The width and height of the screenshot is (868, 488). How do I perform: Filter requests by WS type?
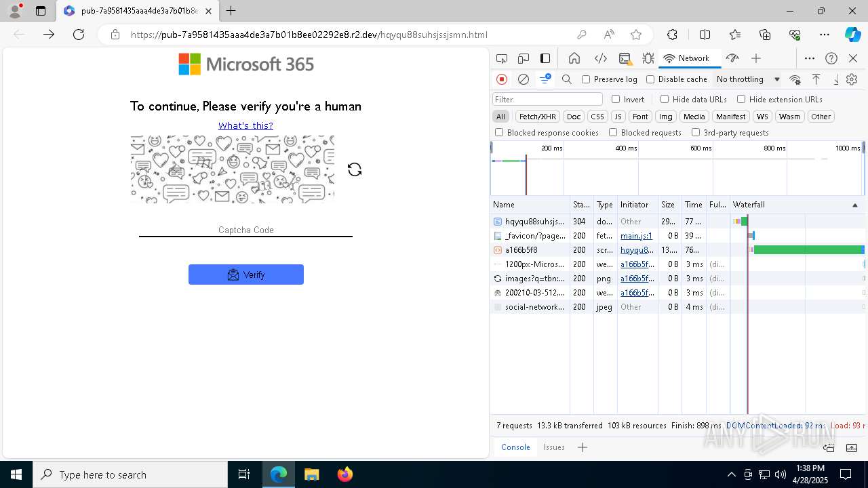(763, 117)
